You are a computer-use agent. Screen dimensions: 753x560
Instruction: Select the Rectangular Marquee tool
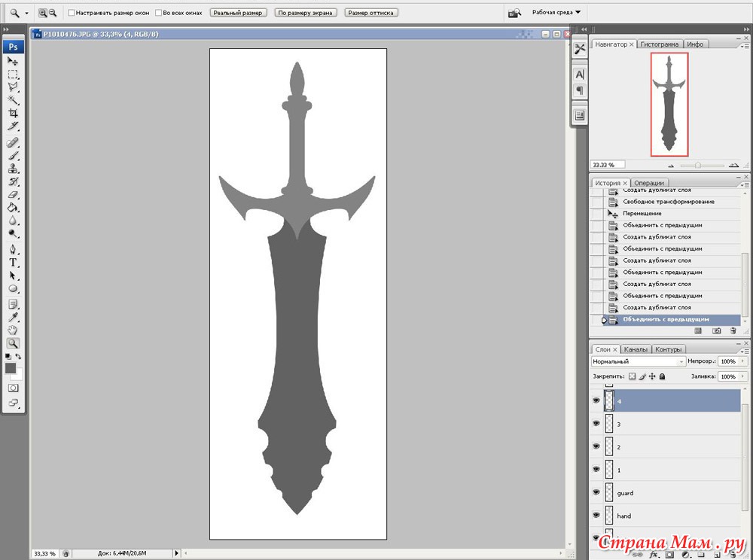pyautogui.click(x=13, y=75)
